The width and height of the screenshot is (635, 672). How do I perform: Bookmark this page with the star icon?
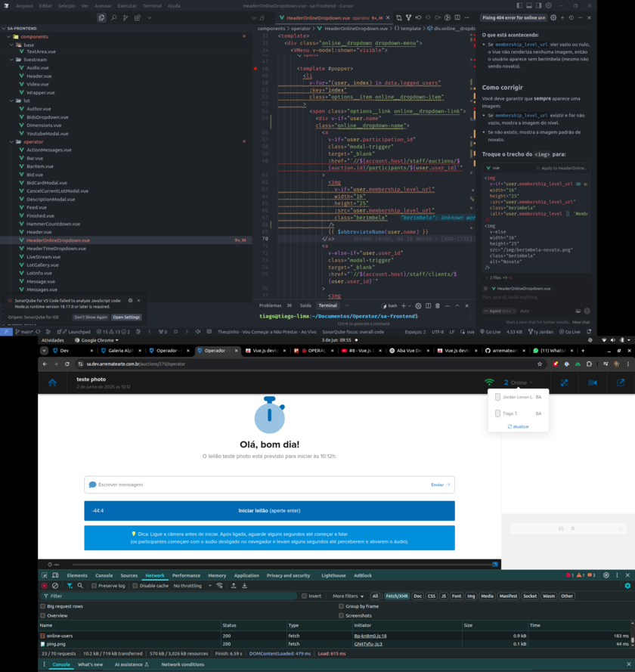click(x=540, y=364)
